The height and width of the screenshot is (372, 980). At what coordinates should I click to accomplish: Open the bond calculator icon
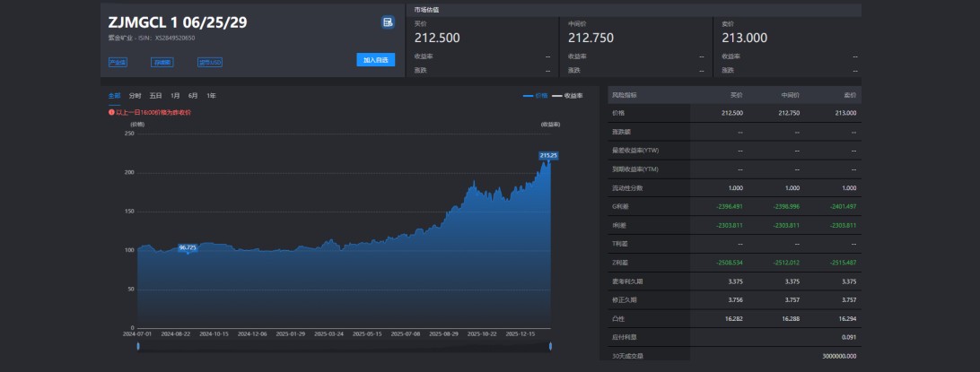click(x=387, y=22)
